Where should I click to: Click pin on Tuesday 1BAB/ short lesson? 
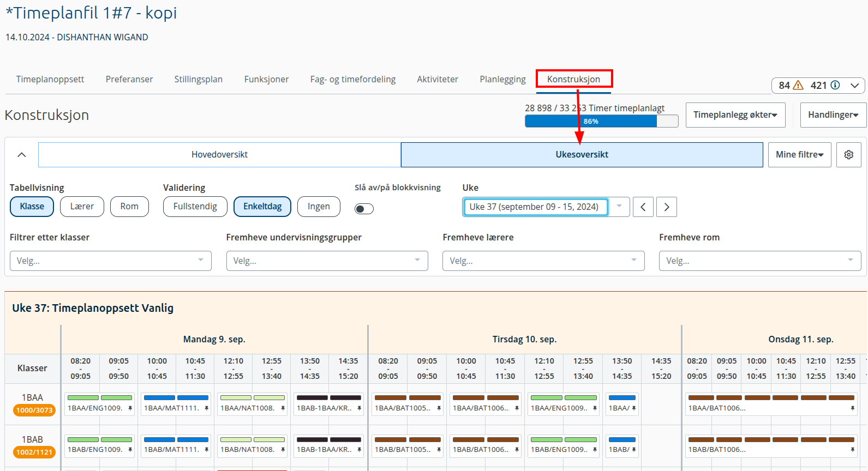[x=633, y=450]
